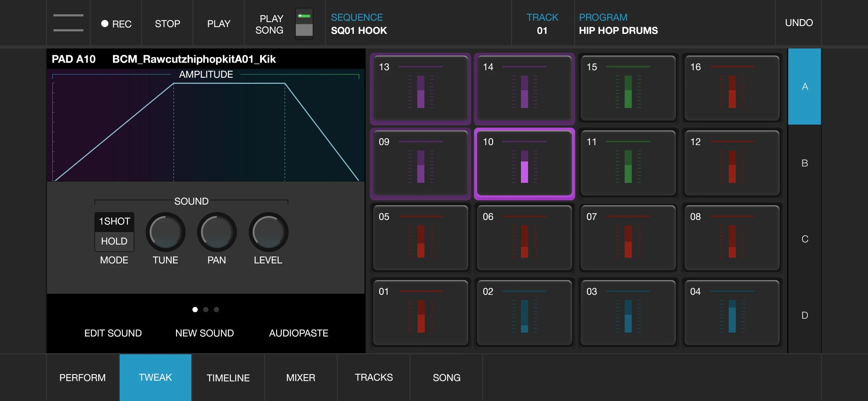Viewport: 868px width, 401px height.
Task: Switch to the TIMELINE tab
Action: pyautogui.click(x=228, y=377)
